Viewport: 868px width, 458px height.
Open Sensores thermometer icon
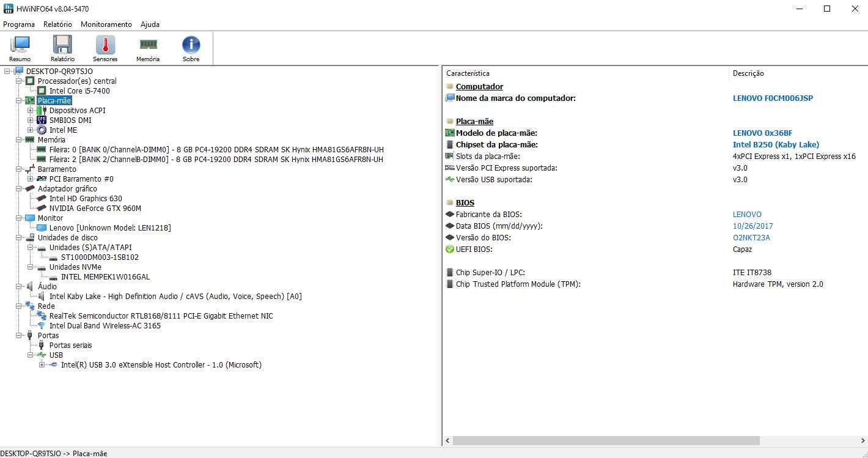coord(105,45)
